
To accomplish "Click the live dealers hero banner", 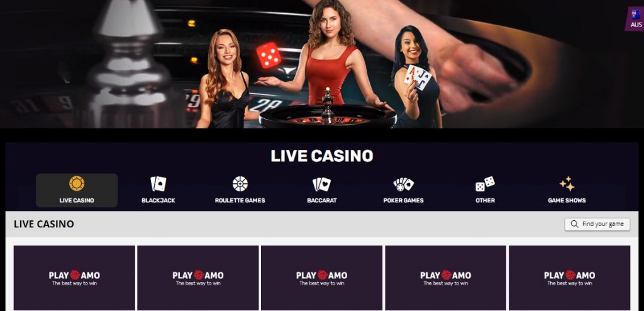I will pos(322,64).
